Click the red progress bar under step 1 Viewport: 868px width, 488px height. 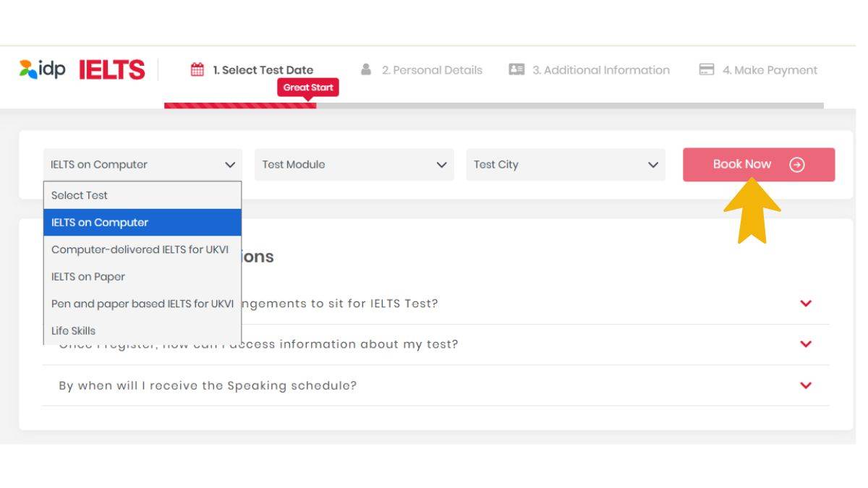click(x=240, y=106)
